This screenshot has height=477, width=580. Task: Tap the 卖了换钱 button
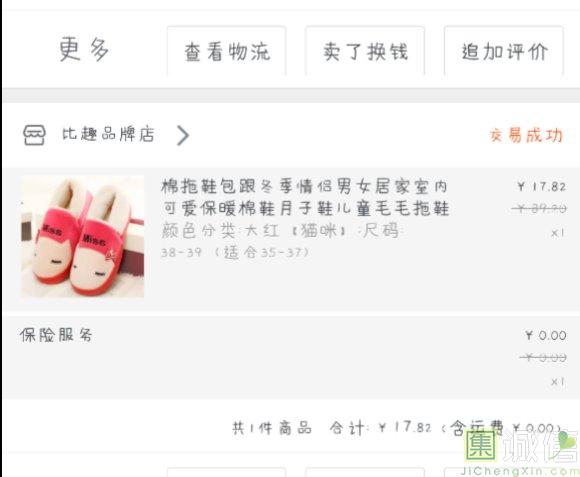(365, 51)
